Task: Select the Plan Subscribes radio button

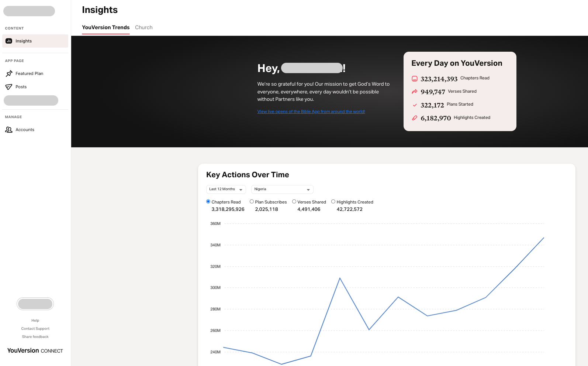Action: 252,202
